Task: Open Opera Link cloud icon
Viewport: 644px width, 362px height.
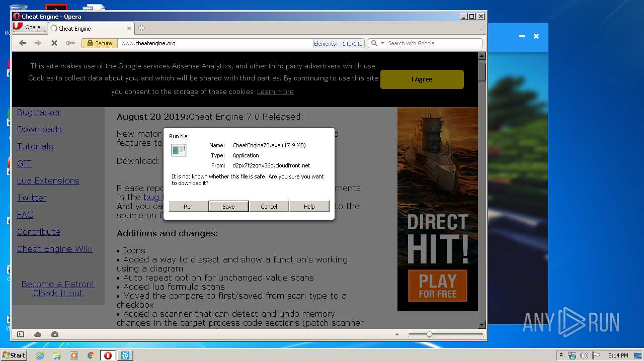Action: 38,334
